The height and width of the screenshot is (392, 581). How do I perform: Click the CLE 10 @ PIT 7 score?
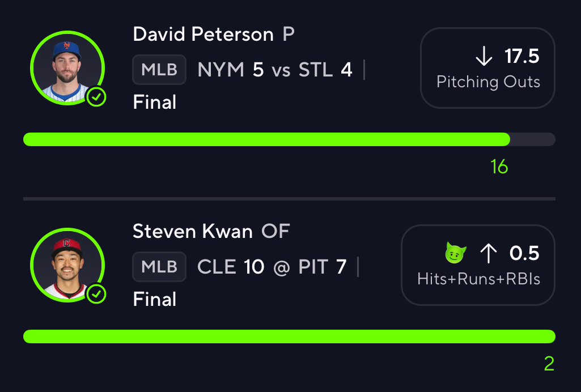click(272, 266)
